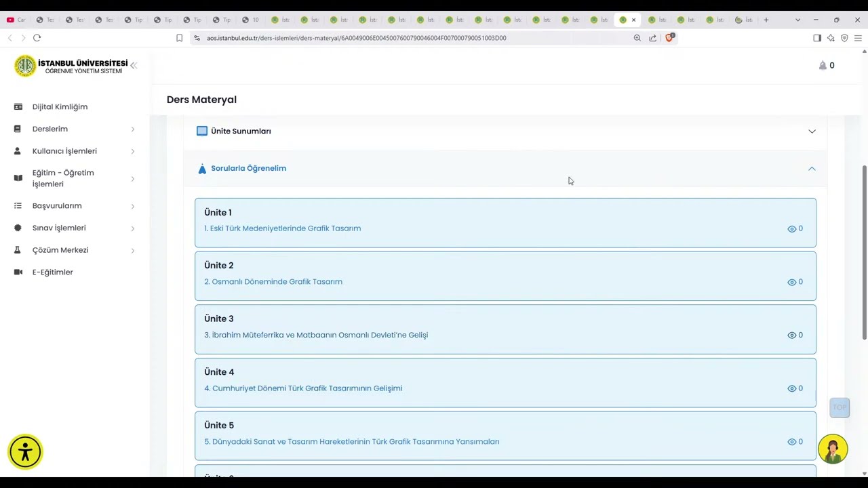
Task: Click the view-count eye on Ünite 4
Action: [x=791, y=388]
